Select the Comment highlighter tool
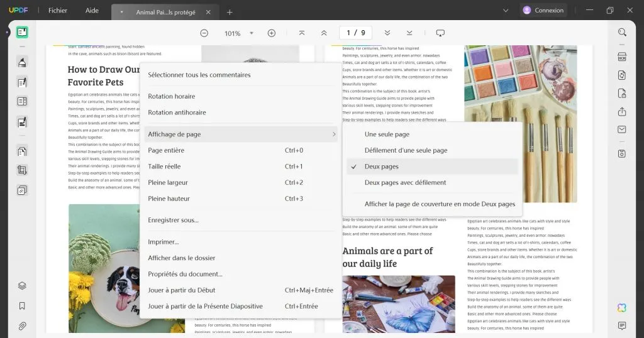Image resolution: width=644 pixels, height=338 pixels. tap(22, 62)
